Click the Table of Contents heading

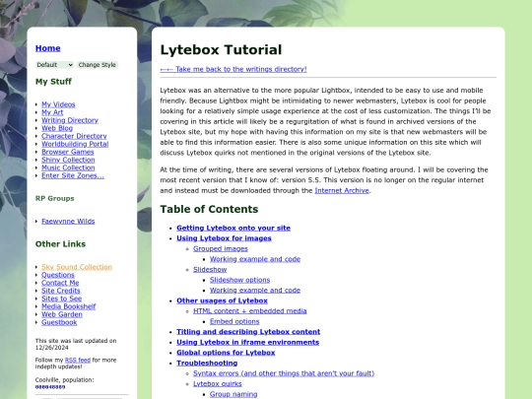[x=209, y=209]
